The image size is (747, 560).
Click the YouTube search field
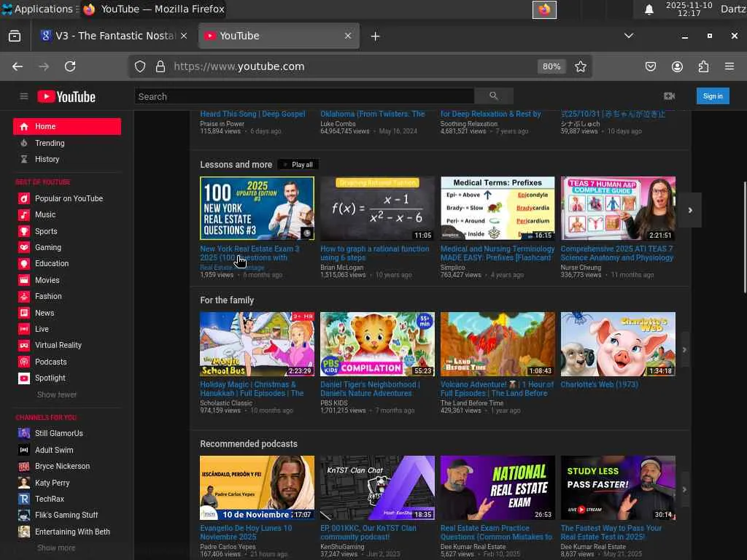(x=304, y=96)
